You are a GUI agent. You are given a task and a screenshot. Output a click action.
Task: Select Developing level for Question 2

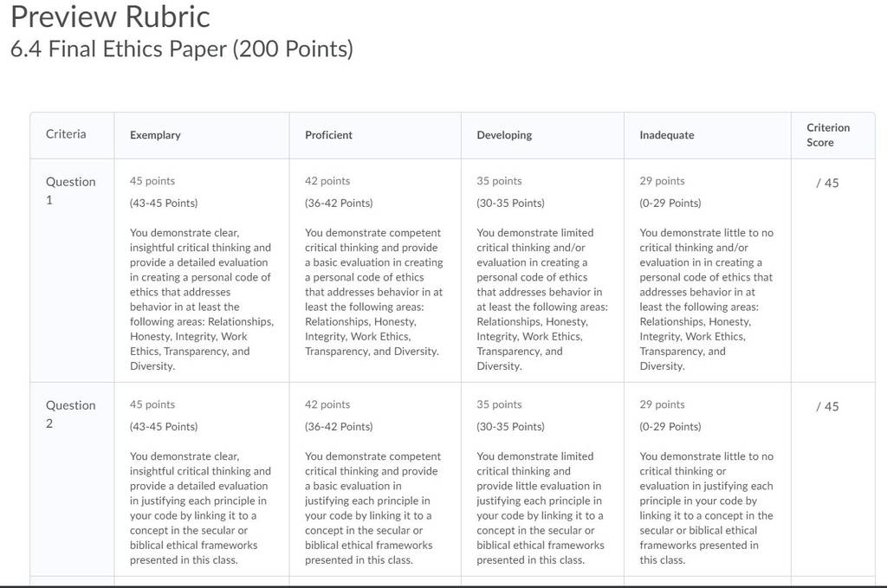pyautogui.click(x=542, y=480)
